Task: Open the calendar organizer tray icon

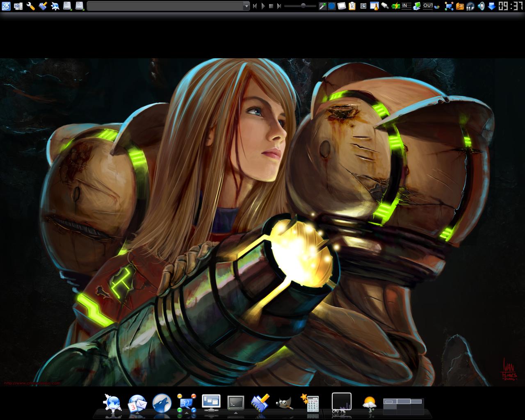Action: (374, 6)
